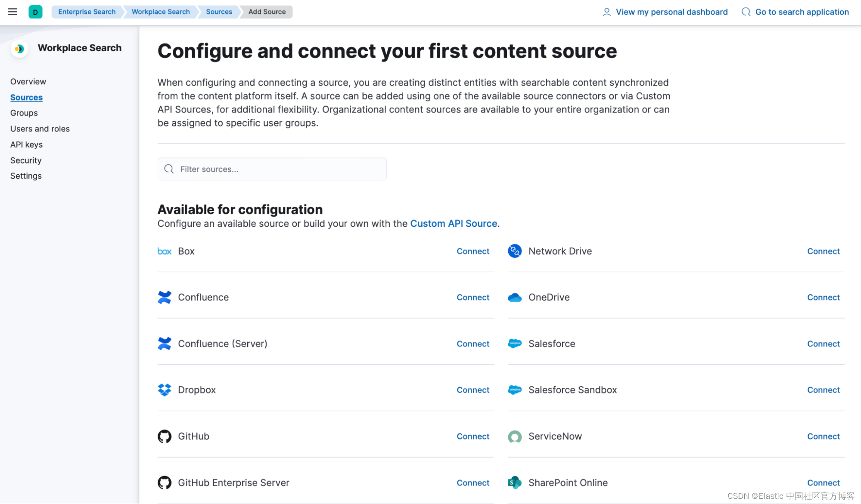Click the Box connector icon

coord(165,251)
